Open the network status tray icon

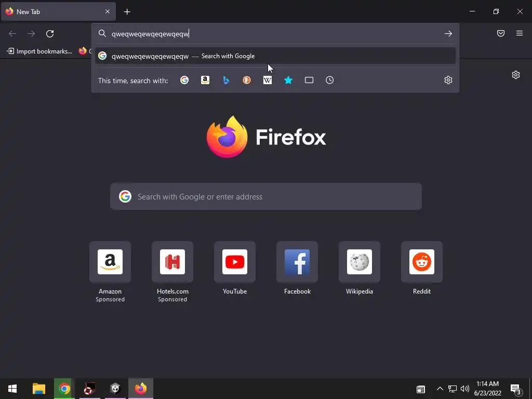coord(453,389)
